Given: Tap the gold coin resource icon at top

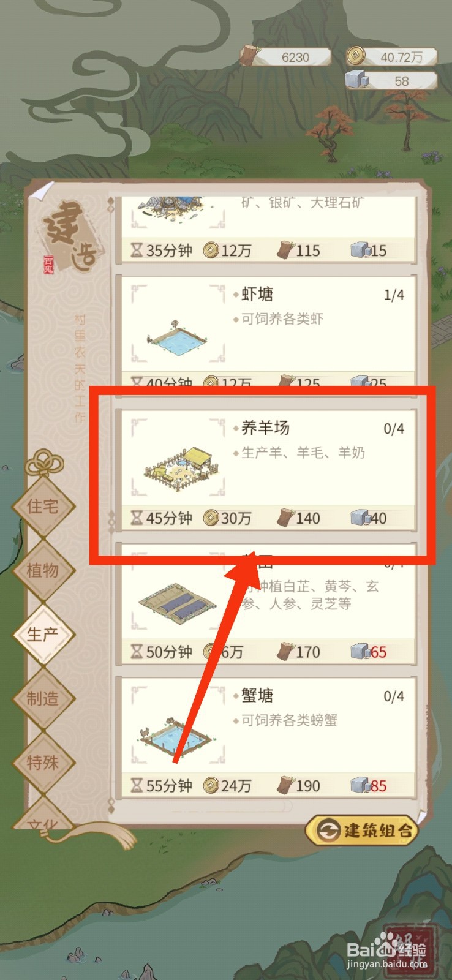Looking at the screenshot, I should [x=356, y=56].
